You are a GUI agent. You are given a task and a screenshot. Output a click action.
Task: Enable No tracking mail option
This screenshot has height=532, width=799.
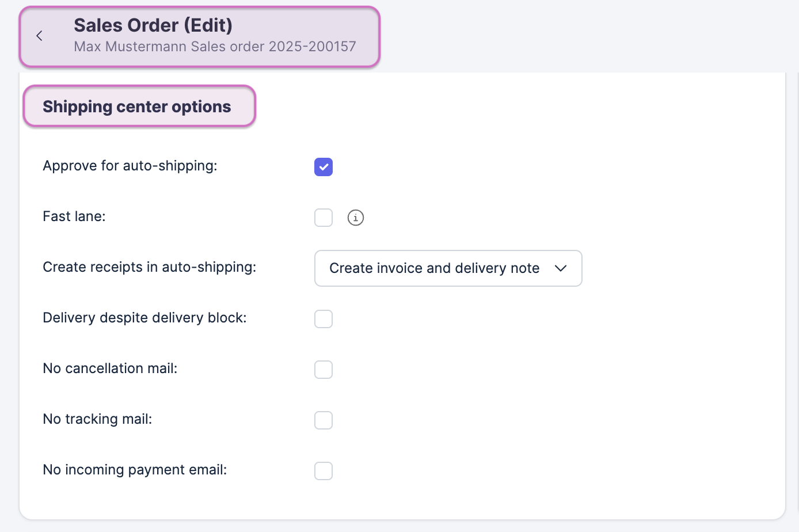[x=324, y=420]
